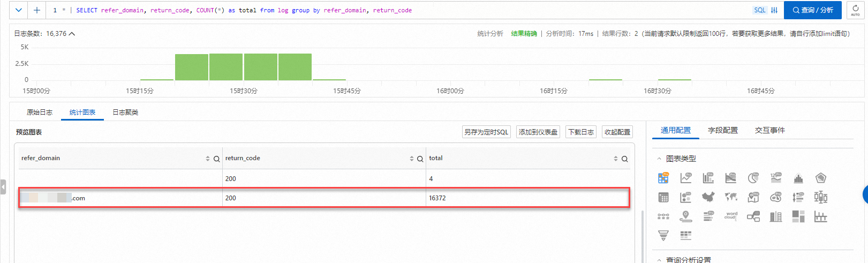Select the single value number chart icon
This screenshot has height=263, width=868.
pos(776,178)
